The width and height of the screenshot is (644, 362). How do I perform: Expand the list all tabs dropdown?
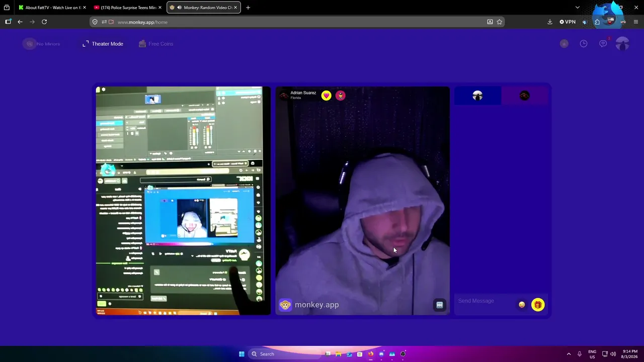pyautogui.click(x=578, y=8)
